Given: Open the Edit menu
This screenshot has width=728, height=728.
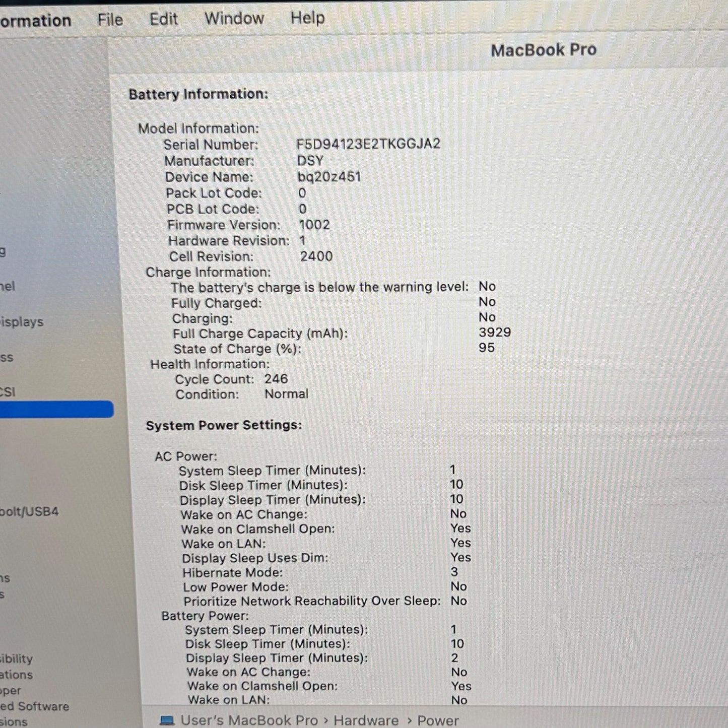Looking at the screenshot, I should coord(163,19).
